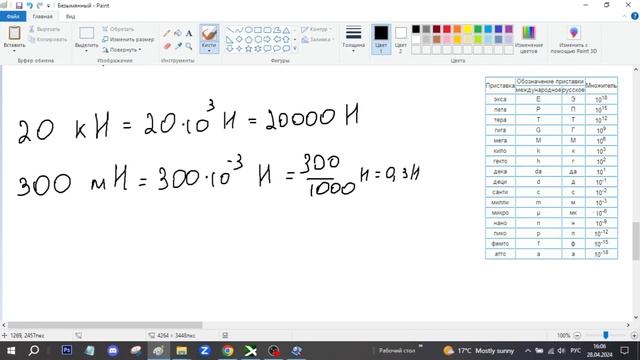The image size is (640, 360).
Task: Click the vertical scrollbar thumb
Action: [636, 241]
